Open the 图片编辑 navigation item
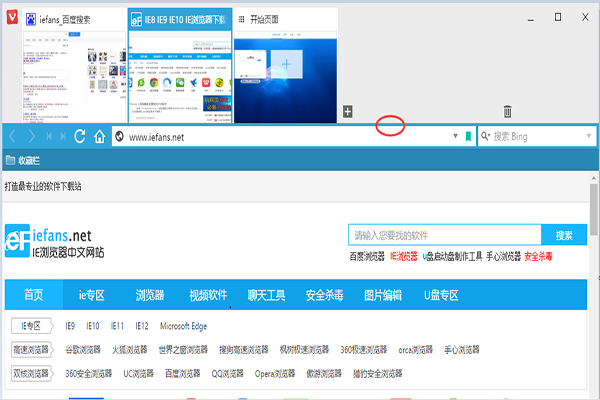This screenshot has height=400, width=600. tap(383, 295)
